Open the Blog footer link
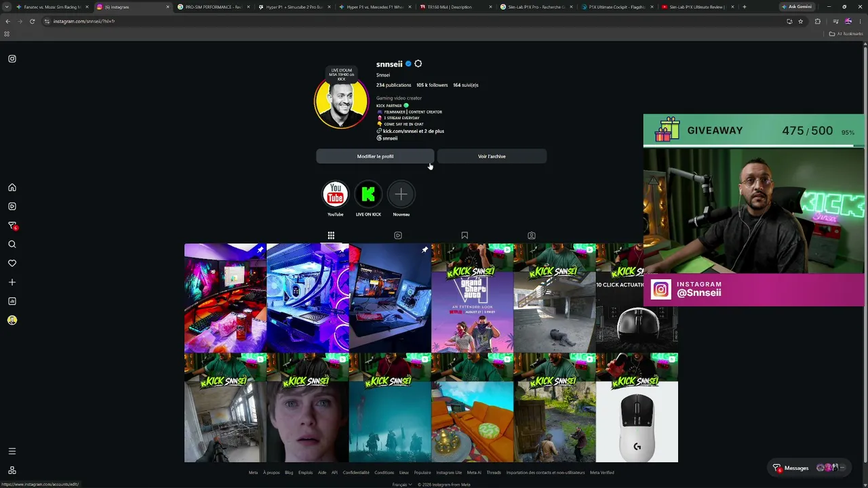Viewport: 868px width, 488px height. coord(289,472)
